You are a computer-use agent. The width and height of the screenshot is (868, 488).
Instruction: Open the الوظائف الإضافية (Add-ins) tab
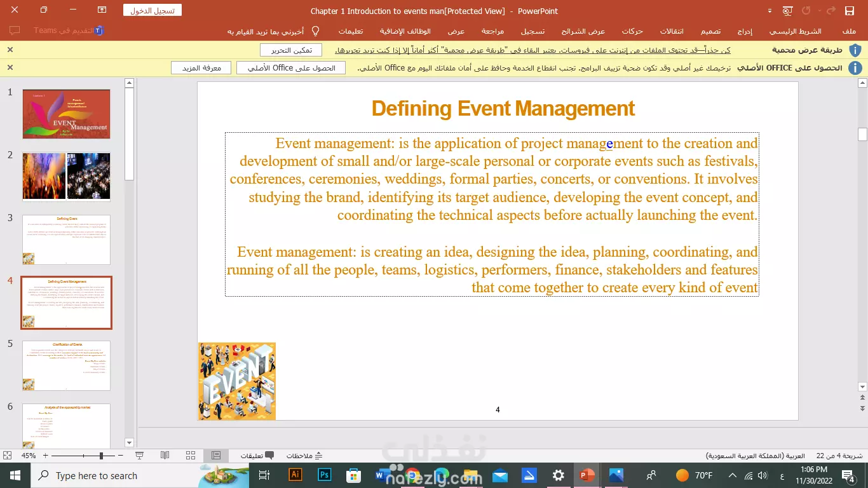coord(405,31)
